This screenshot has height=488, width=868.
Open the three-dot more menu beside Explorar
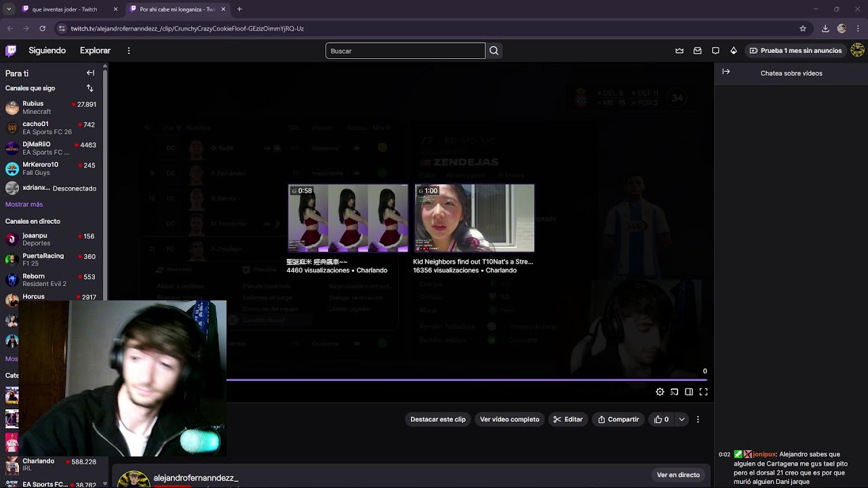[x=128, y=51]
